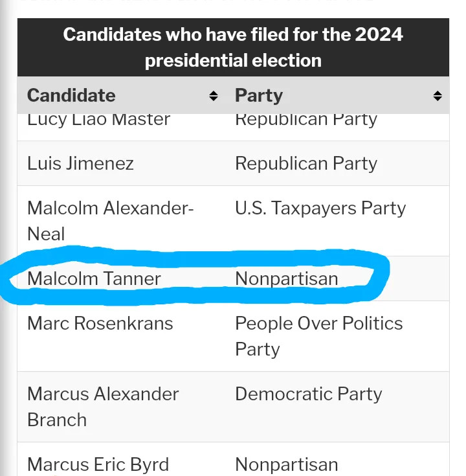
Task: Sort table by Candidate column arrows
Action: point(214,96)
